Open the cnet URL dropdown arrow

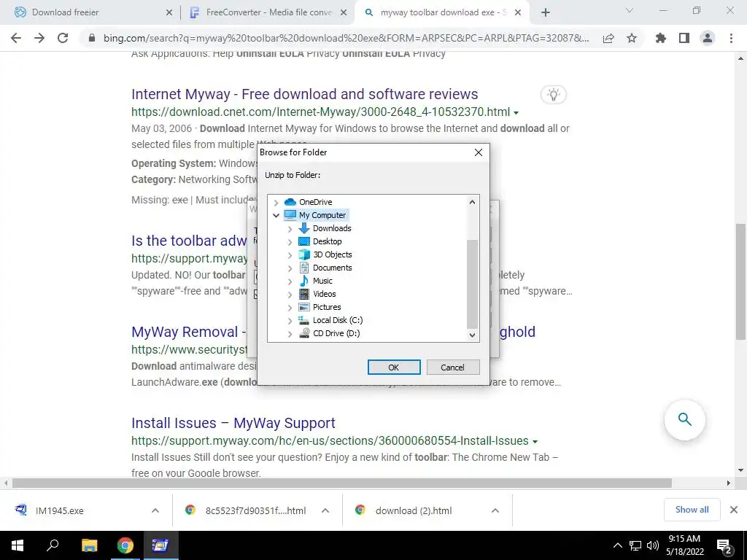[516, 113]
